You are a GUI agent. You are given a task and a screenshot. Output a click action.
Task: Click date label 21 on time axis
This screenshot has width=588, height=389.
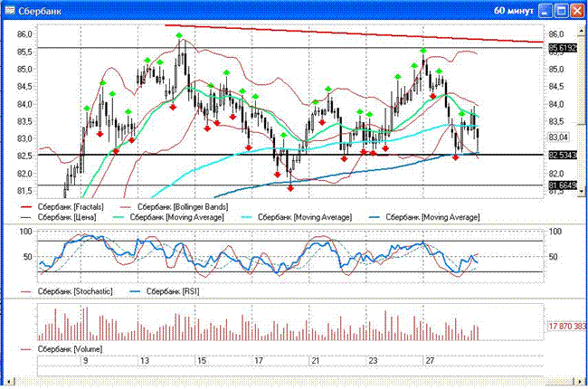pyautogui.click(x=316, y=361)
